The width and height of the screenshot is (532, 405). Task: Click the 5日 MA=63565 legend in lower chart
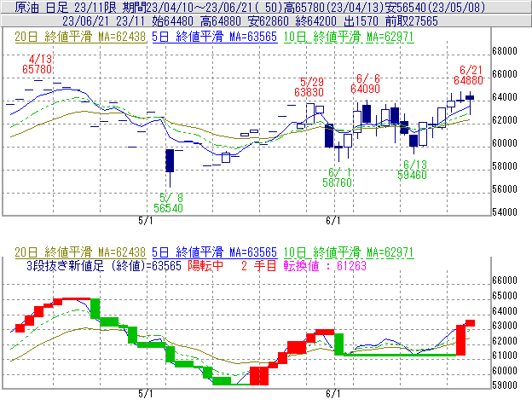pos(215,252)
